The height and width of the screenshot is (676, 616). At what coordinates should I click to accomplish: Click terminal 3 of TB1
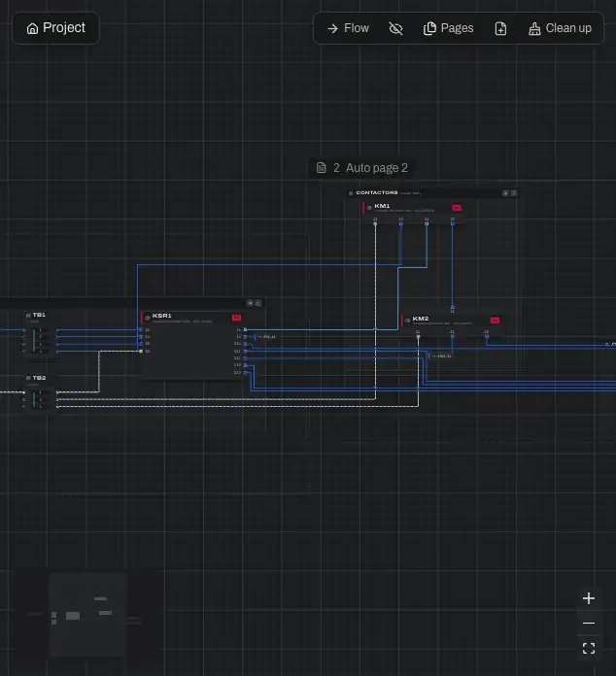tap(41, 344)
